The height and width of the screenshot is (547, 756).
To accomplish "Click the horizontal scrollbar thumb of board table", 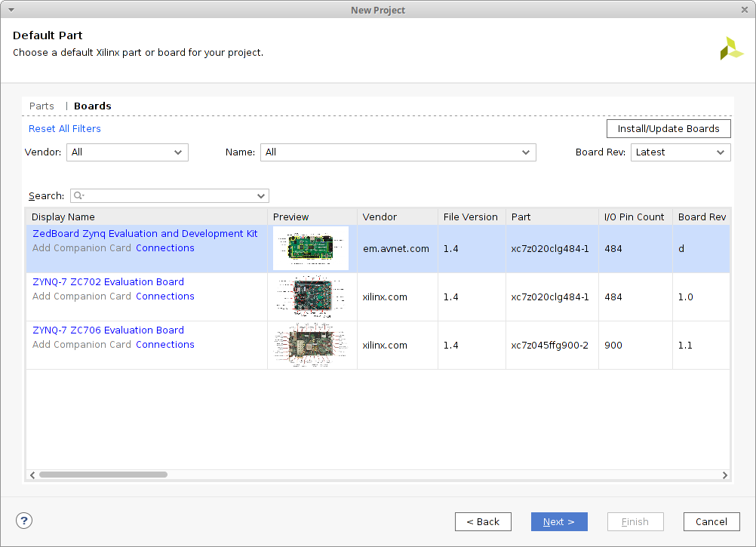I will pyautogui.click(x=103, y=475).
